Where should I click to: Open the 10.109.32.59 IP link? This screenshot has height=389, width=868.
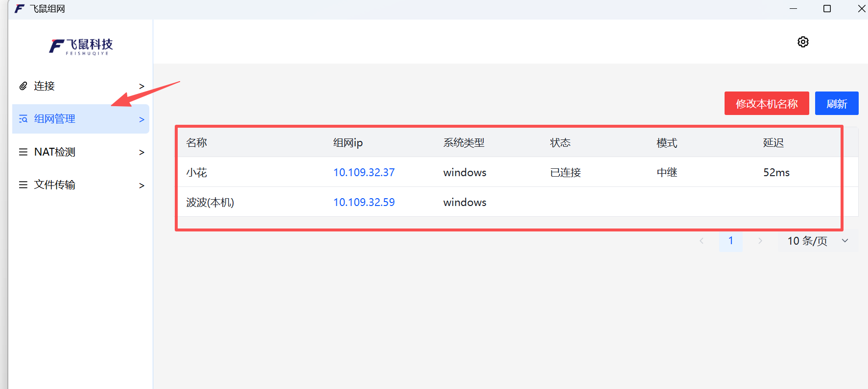tap(364, 202)
